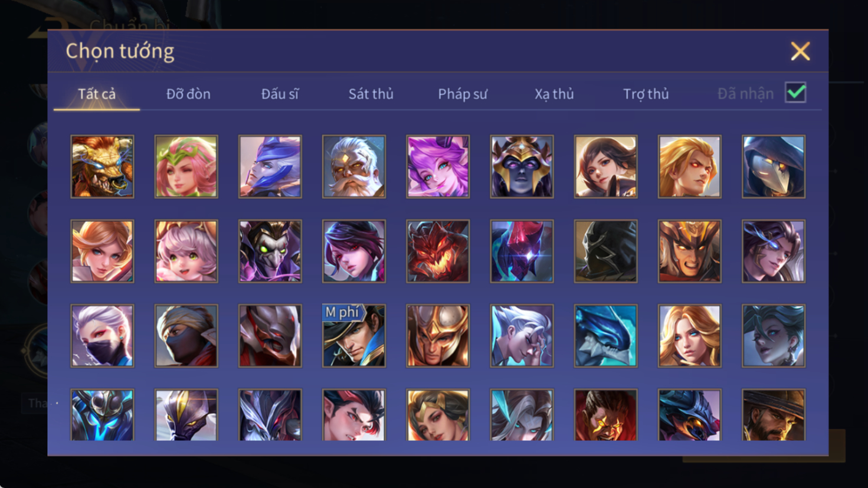Switch to the 'Đỡ đòn' tab
868x488 pixels.
point(188,94)
